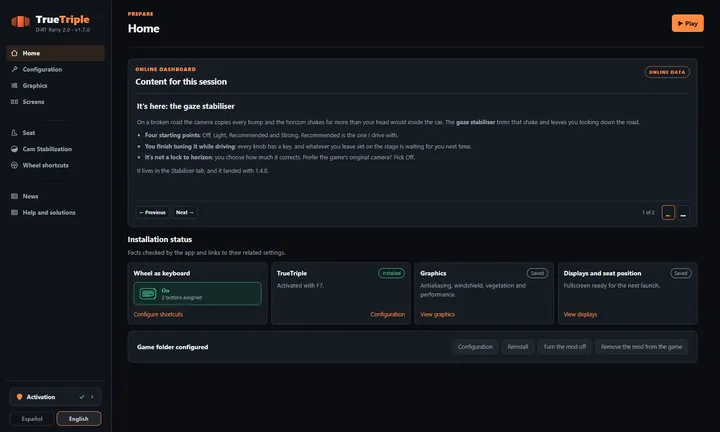Click 'Fullscreen ready for the next launch.' text

tap(612, 286)
